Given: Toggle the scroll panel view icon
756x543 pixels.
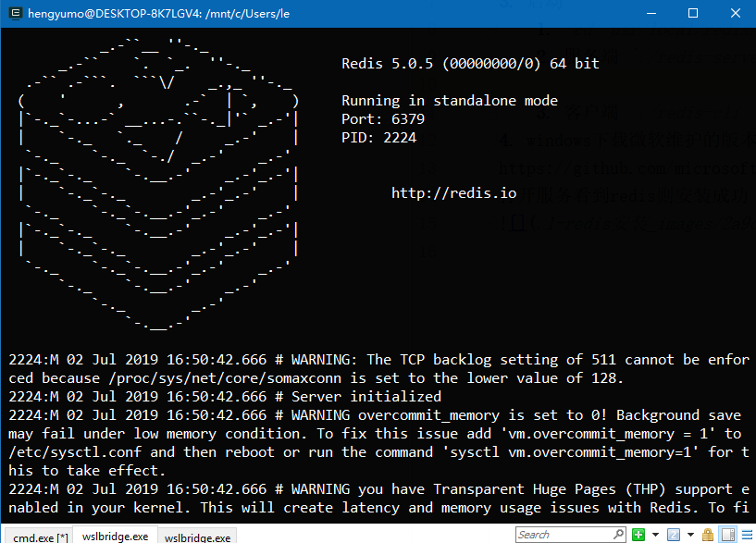Looking at the screenshot, I should point(728,535).
